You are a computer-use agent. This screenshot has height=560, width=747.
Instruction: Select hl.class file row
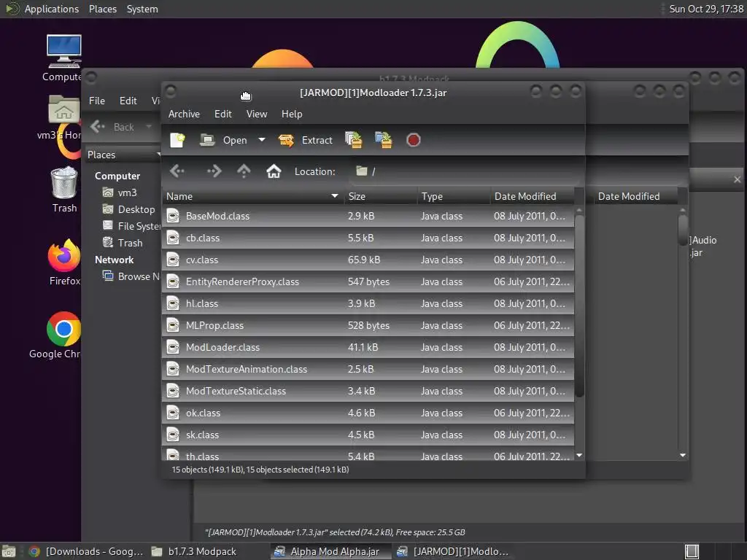pyautogui.click(x=368, y=304)
